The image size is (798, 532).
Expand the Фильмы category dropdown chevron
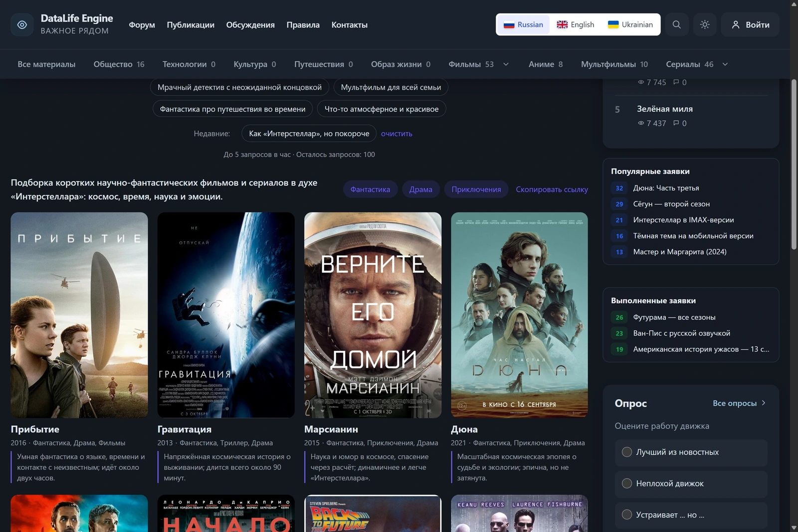[x=506, y=64]
